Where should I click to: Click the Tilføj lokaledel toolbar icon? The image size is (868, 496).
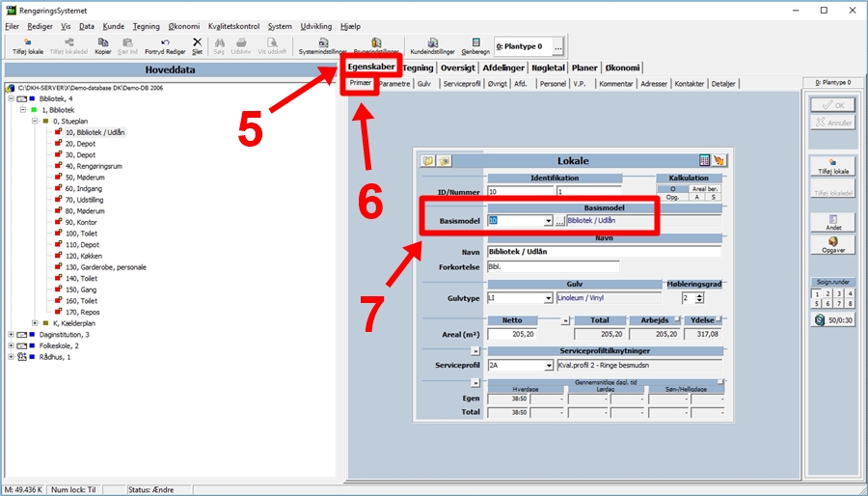[68, 46]
